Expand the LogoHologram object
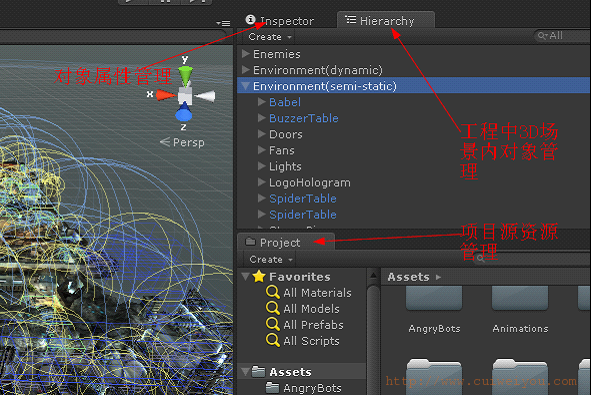The image size is (591, 395). 262,182
